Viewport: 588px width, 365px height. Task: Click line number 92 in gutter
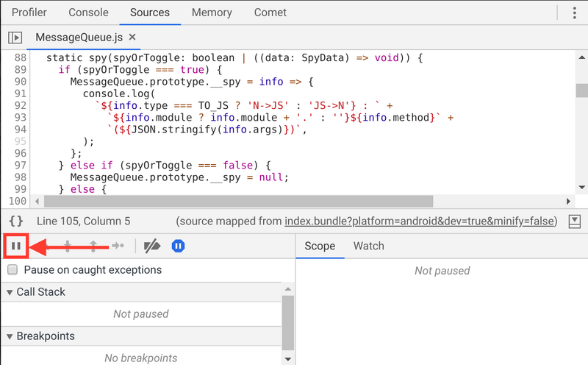point(21,105)
